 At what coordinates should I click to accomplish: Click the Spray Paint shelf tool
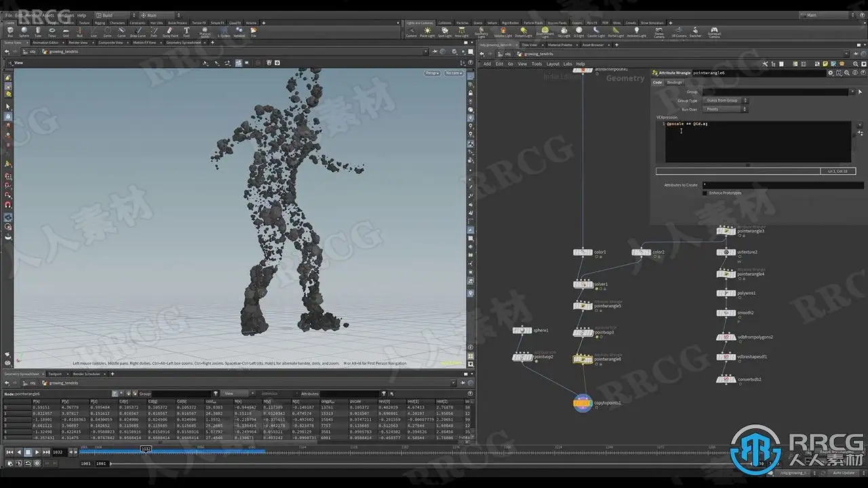pyautogui.click(x=171, y=31)
